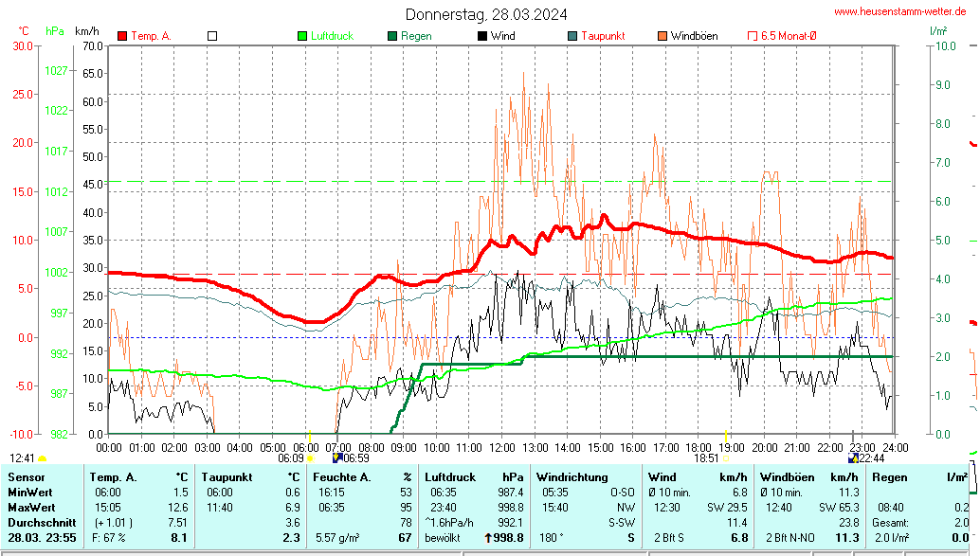The image size is (980, 556).
Task: Click the dark green Regen legend square
Action: point(392,36)
